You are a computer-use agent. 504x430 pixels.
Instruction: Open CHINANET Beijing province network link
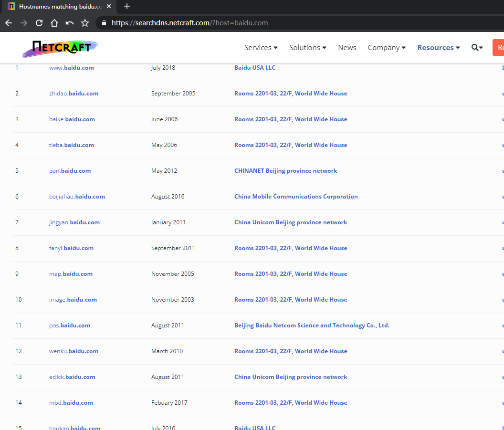285,171
